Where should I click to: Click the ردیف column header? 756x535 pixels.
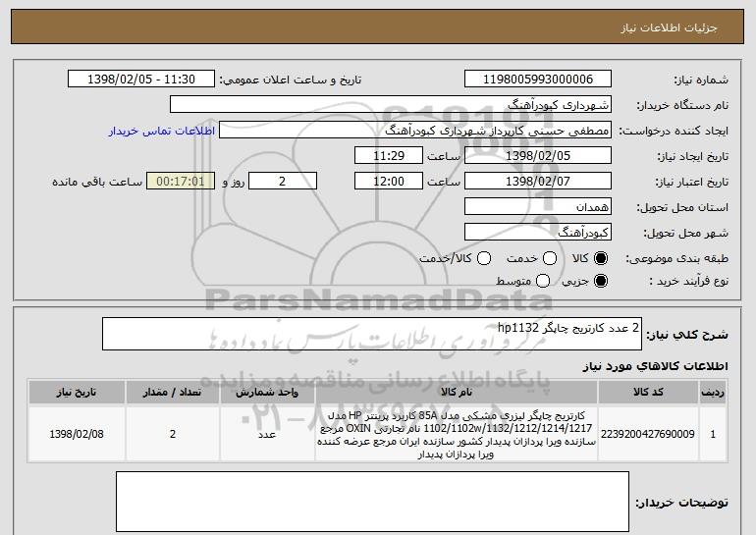pyautogui.click(x=713, y=393)
